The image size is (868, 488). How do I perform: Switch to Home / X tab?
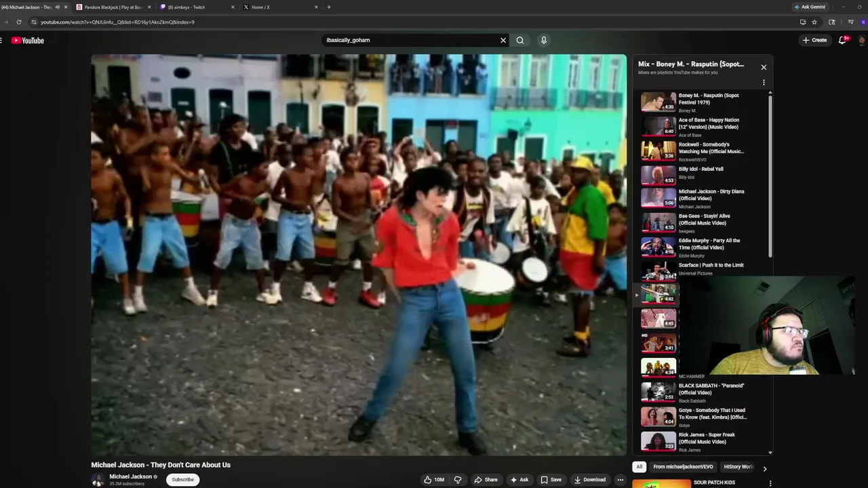260,7
